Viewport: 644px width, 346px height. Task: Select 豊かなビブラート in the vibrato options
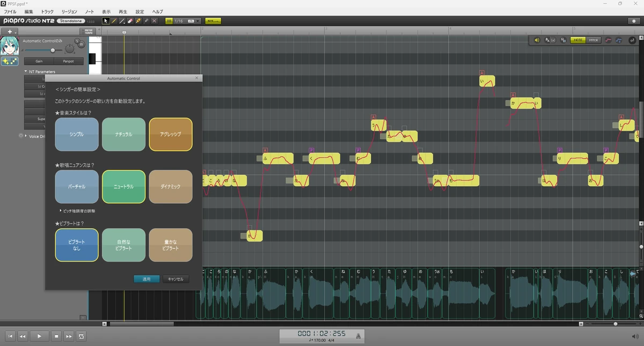(x=171, y=245)
